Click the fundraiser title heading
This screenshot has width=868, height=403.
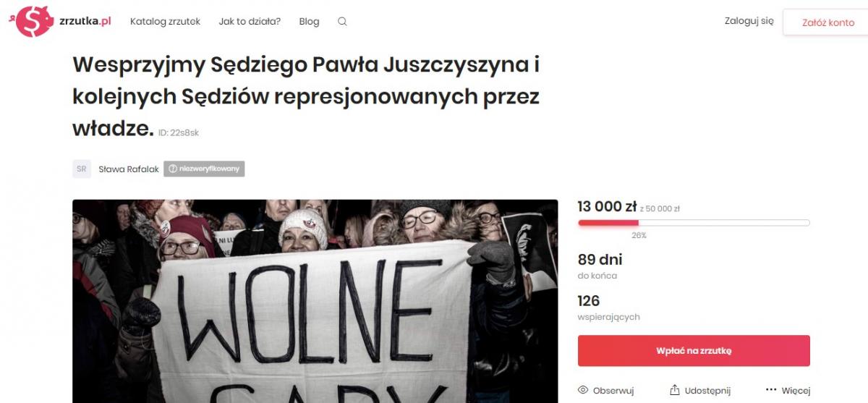(306, 97)
